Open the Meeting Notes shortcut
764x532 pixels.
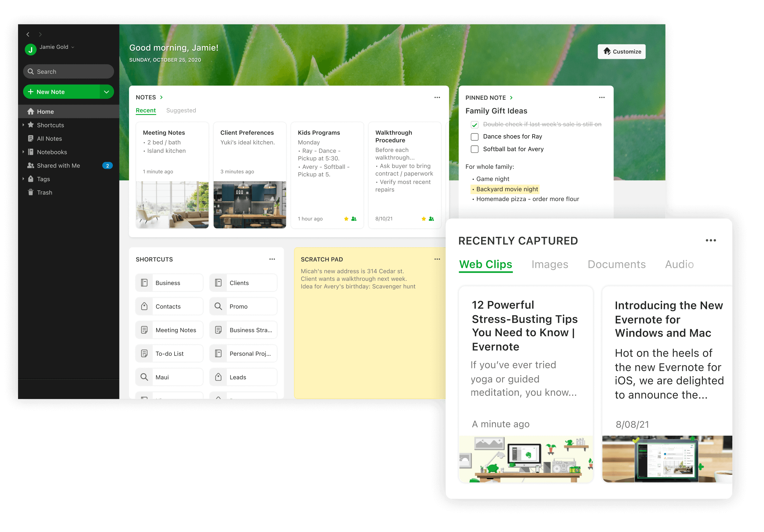point(169,330)
